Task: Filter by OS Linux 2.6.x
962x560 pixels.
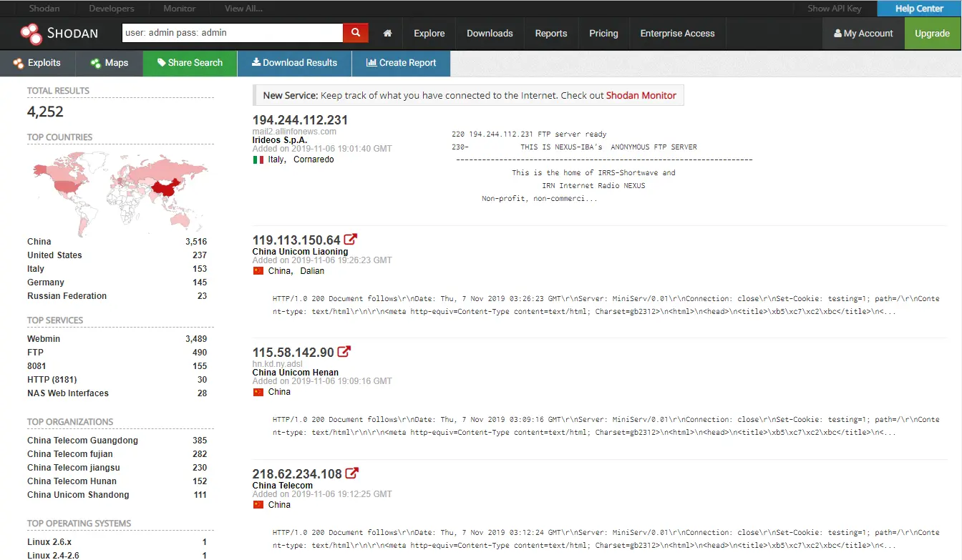Action: pyautogui.click(x=49, y=542)
